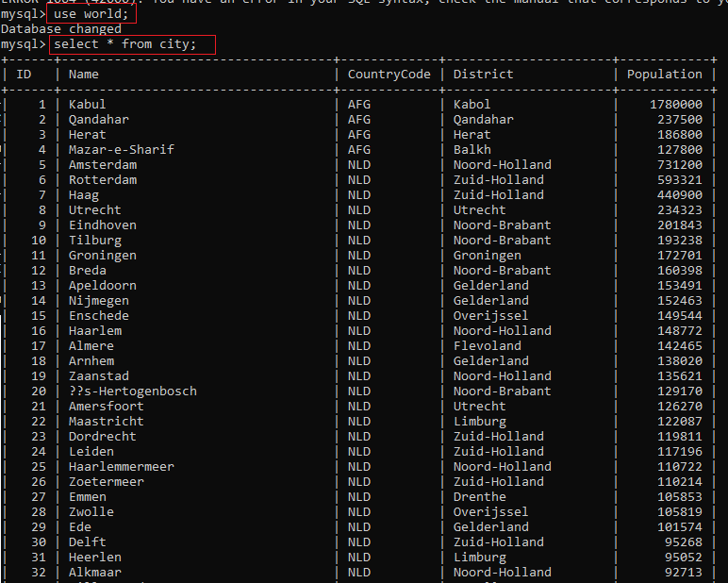The image size is (728, 583).
Task: Click the ID column header
Action: point(25,75)
